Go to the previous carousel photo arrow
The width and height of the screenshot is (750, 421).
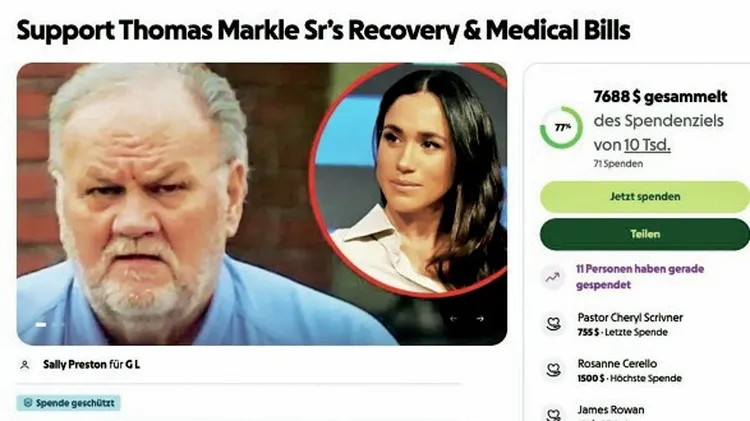[x=453, y=319]
